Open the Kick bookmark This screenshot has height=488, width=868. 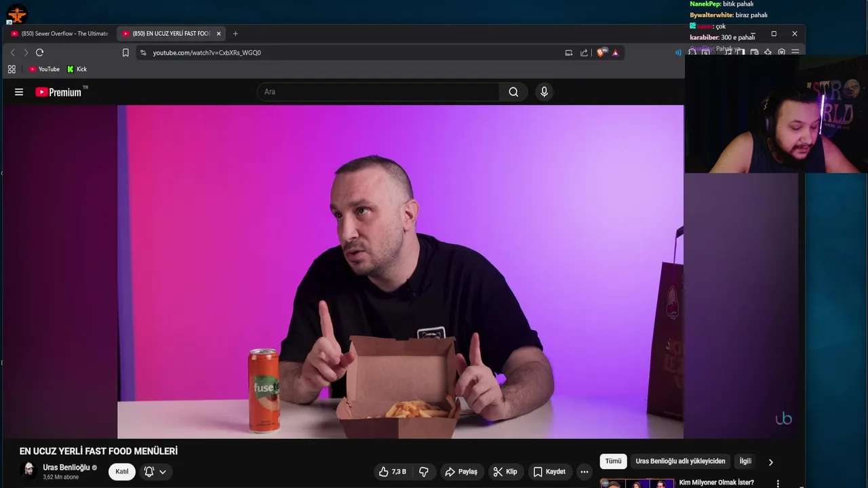(77, 69)
